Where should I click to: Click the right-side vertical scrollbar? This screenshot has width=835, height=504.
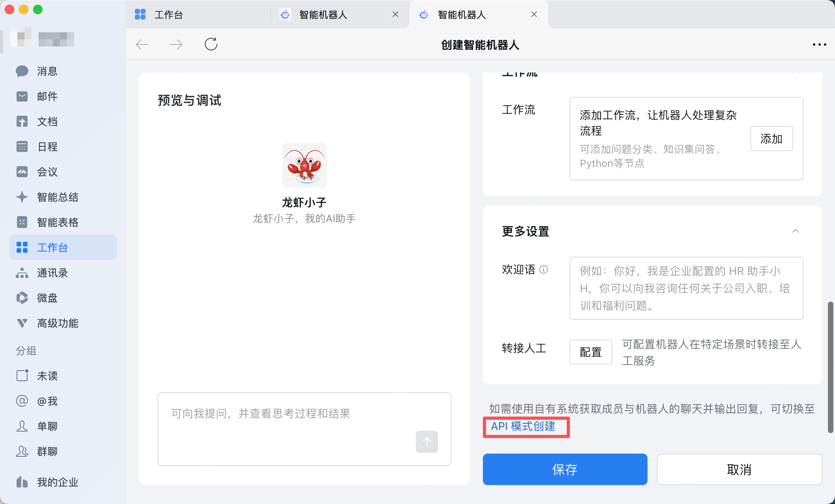pyautogui.click(x=830, y=366)
